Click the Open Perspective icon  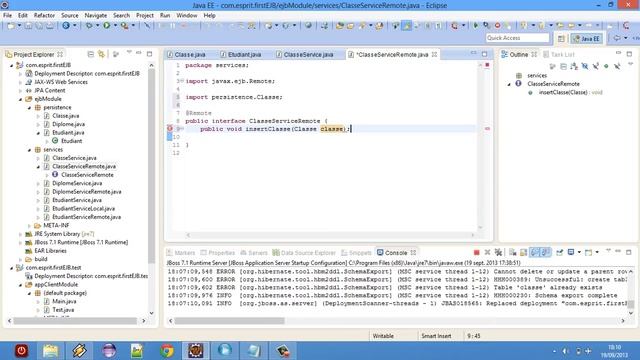(x=561, y=38)
